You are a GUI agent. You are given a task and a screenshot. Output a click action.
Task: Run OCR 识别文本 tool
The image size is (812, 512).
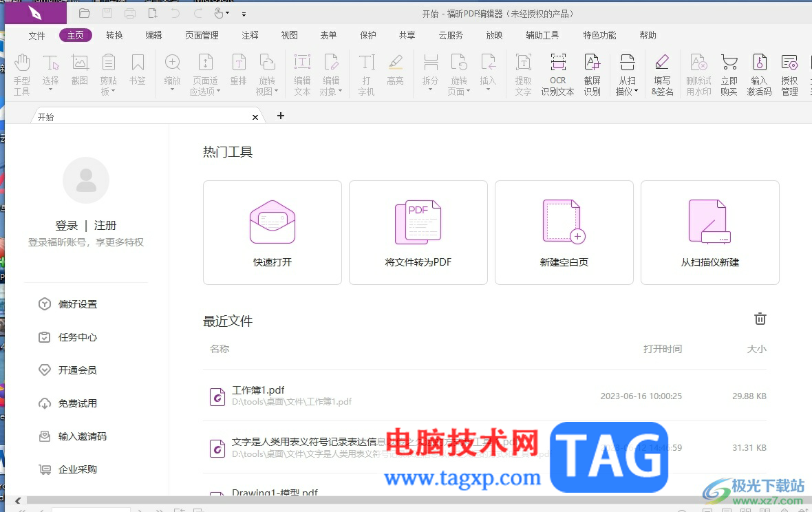(x=557, y=74)
